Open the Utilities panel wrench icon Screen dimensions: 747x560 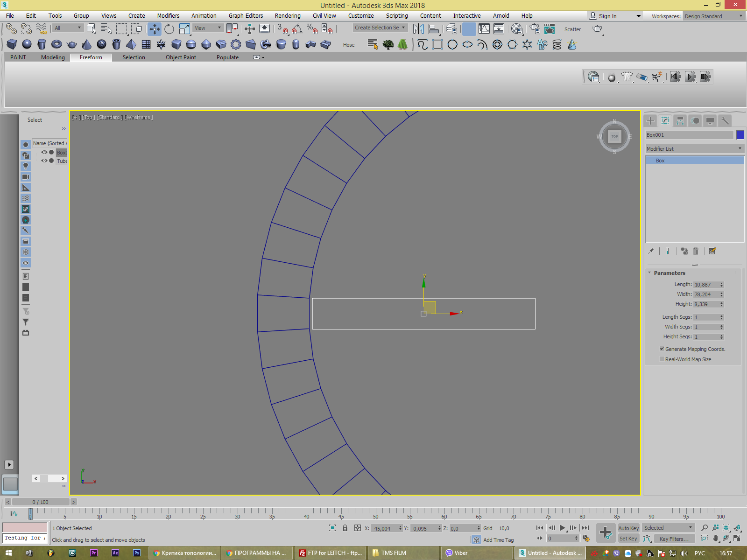pyautogui.click(x=725, y=121)
